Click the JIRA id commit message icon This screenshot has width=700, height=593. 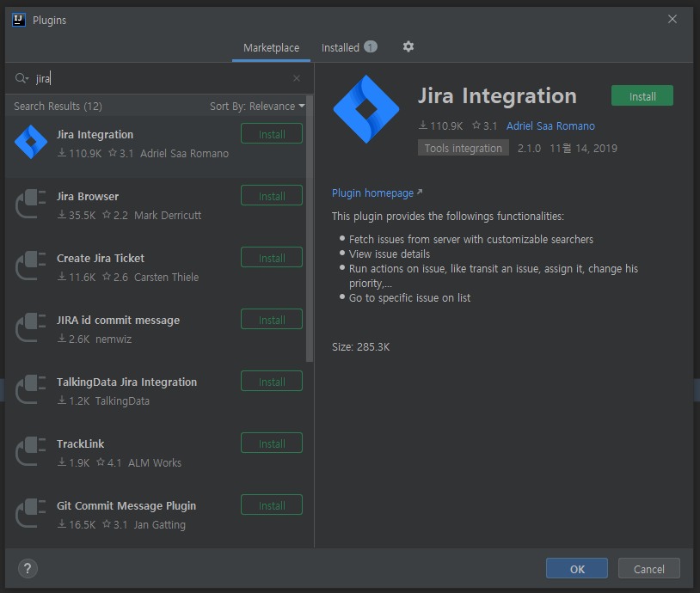click(31, 328)
